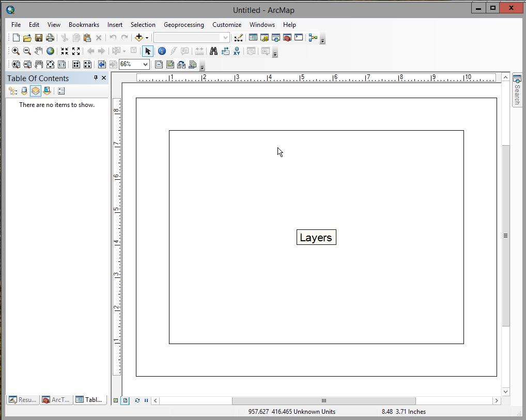Open the File menu
The height and width of the screenshot is (420, 526).
[x=16, y=25]
